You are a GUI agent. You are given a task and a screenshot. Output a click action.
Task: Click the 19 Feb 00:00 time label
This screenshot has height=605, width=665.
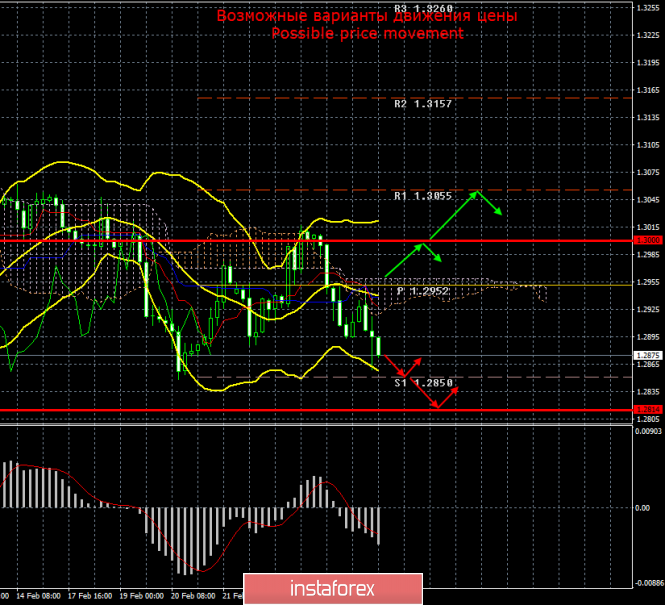pyautogui.click(x=142, y=596)
